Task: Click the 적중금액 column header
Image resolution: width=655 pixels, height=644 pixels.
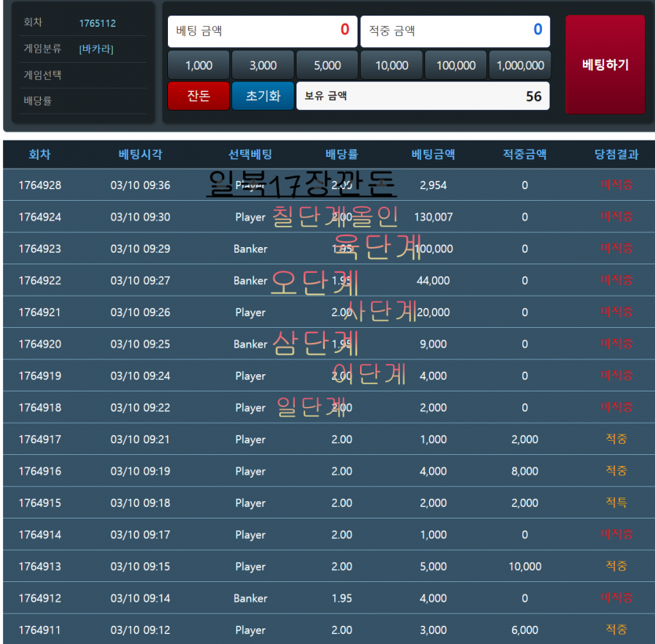Action: [525, 155]
